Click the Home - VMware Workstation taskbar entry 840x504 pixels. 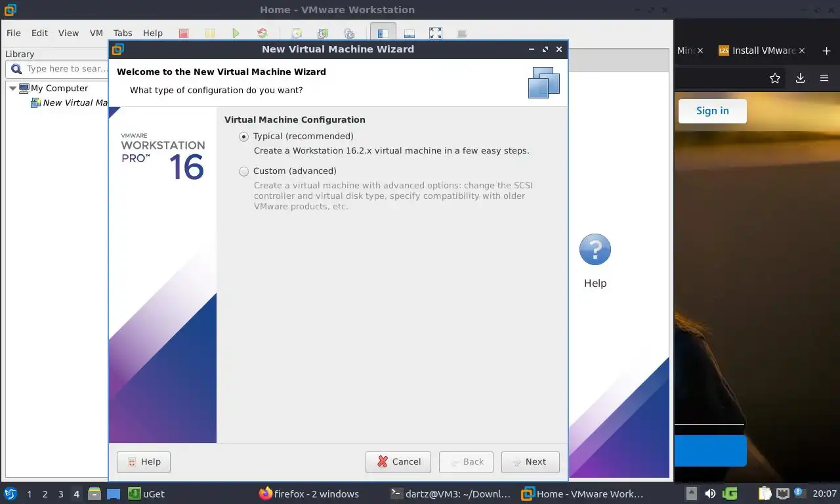point(582,494)
